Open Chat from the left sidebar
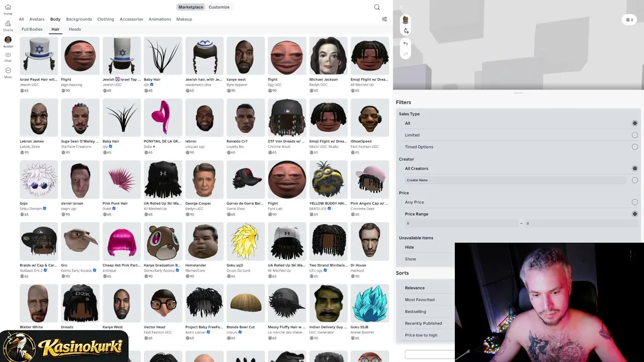The width and height of the screenshot is (644, 362). (x=8, y=57)
